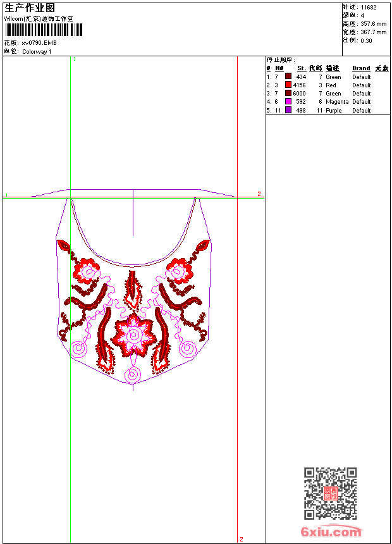Screen dimensions: 392x544
Task: Click the width value '367.7 mm'
Action: (x=373, y=32)
